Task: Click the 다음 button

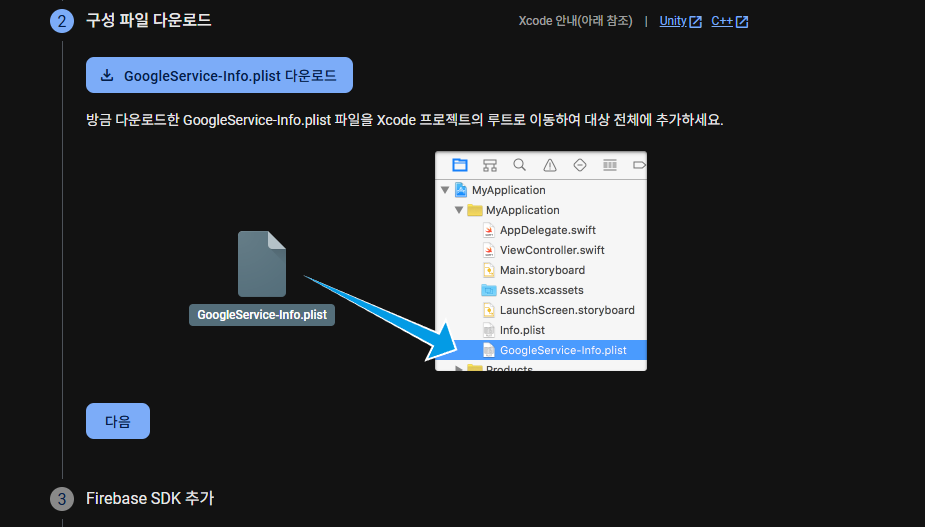Action: (x=118, y=421)
